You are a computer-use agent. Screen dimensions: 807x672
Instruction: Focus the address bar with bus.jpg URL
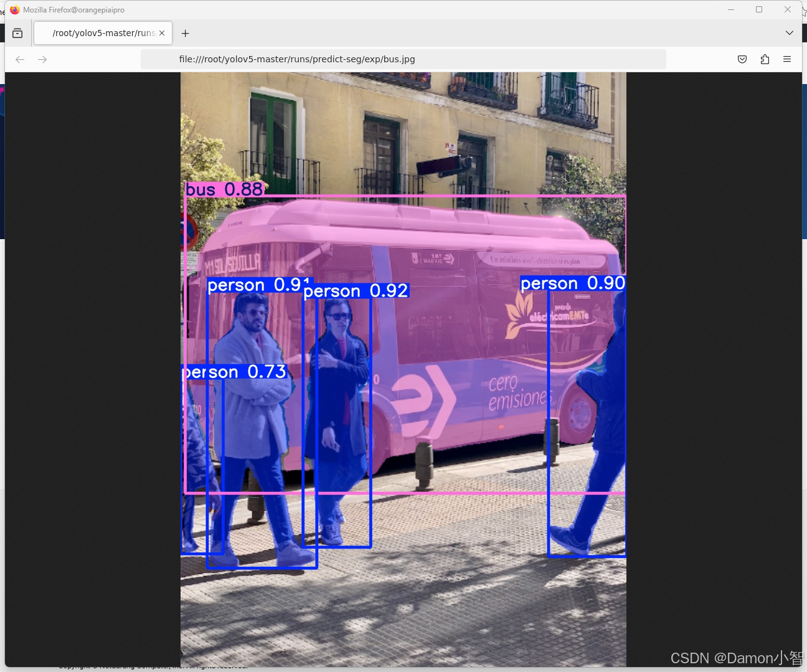(404, 59)
